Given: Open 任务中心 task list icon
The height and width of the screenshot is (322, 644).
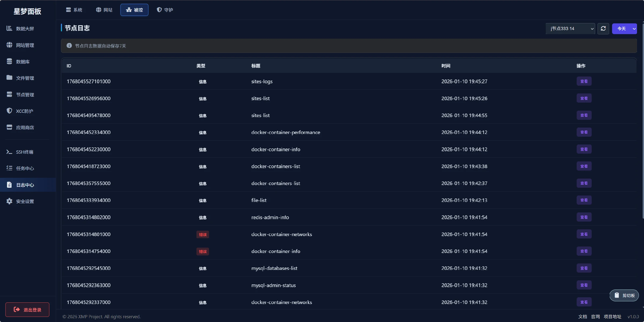Looking at the screenshot, I should (9, 168).
